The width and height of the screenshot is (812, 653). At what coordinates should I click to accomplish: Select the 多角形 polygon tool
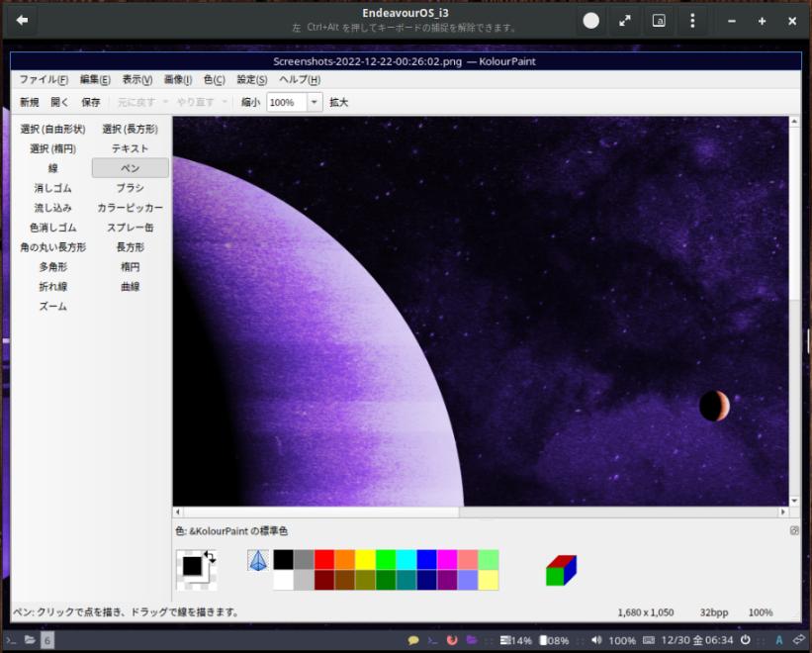click(52, 267)
